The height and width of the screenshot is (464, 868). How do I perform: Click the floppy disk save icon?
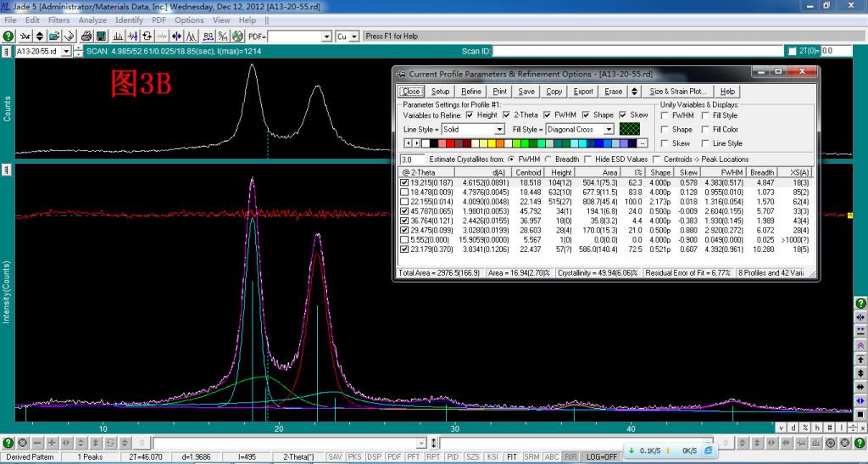point(101,36)
